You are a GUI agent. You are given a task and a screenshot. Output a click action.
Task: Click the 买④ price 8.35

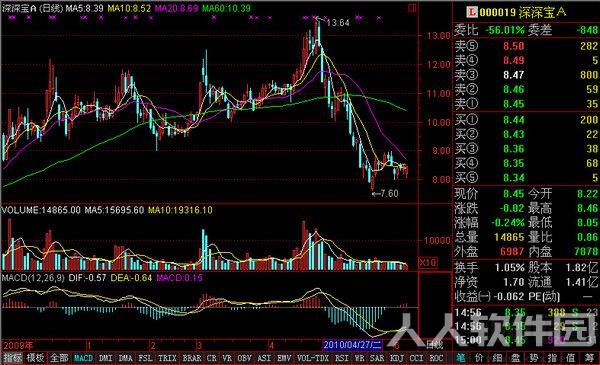coord(514,164)
